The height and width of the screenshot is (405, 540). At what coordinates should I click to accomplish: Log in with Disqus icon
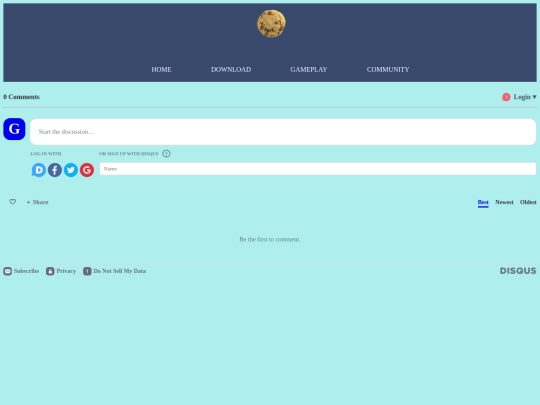[39, 170]
